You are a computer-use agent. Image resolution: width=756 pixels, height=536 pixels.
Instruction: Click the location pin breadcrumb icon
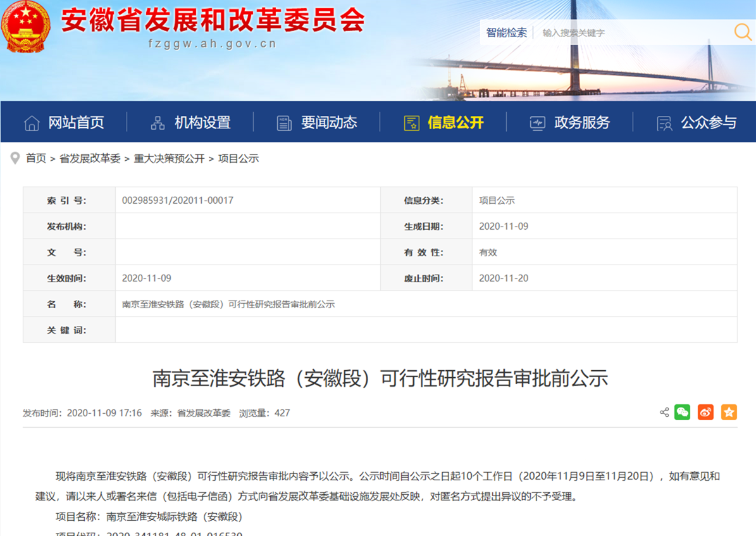click(15, 159)
